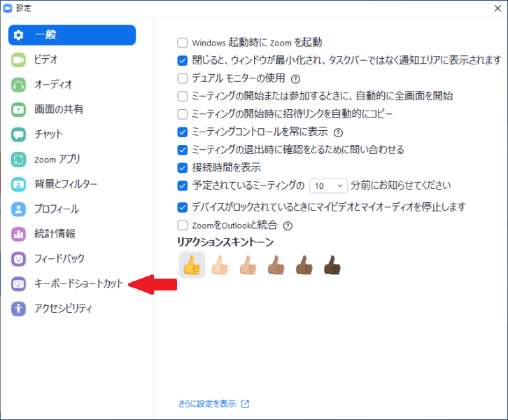Click the 画面の共有 share screen icon
This screenshot has width=508, height=420.
(x=18, y=109)
